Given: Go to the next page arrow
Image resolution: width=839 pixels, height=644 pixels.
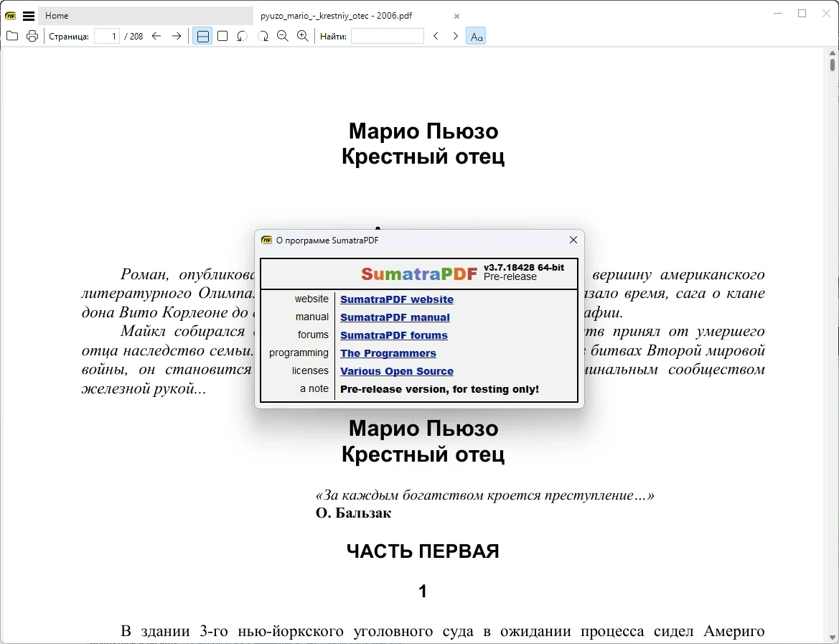Looking at the screenshot, I should pyautogui.click(x=177, y=37).
